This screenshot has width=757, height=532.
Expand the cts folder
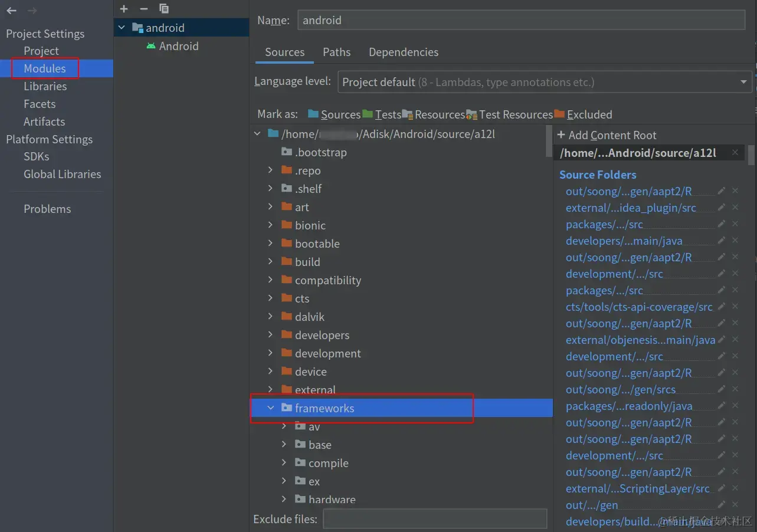pyautogui.click(x=270, y=298)
